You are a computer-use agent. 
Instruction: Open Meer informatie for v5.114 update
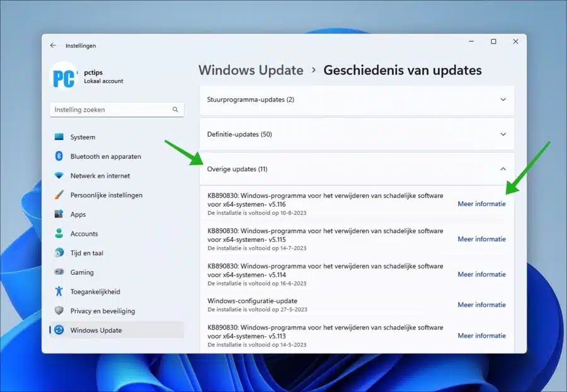click(x=482, y=274)
